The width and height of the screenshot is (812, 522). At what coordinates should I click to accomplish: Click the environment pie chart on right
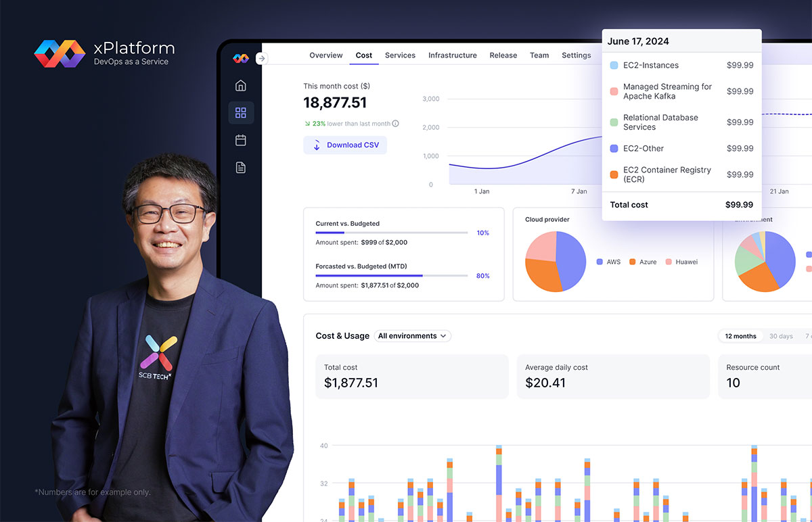[765, 262]
